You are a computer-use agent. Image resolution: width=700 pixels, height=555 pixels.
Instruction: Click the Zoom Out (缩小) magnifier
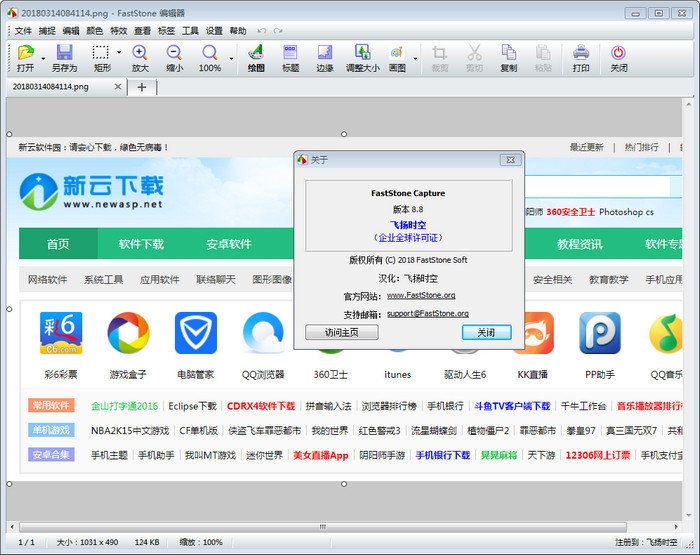tap(174, 53)
